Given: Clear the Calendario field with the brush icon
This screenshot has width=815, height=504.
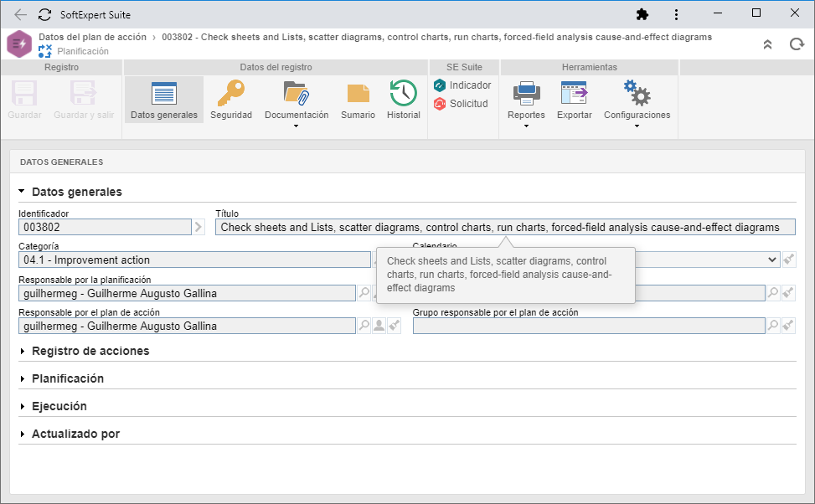Looking at the screenshot, I should pos(788,260).
